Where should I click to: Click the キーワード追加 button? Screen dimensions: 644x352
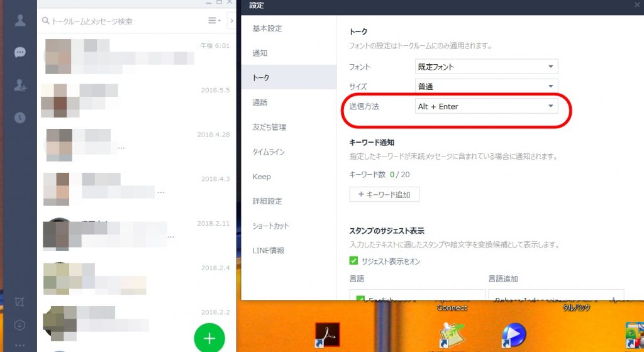384,194
